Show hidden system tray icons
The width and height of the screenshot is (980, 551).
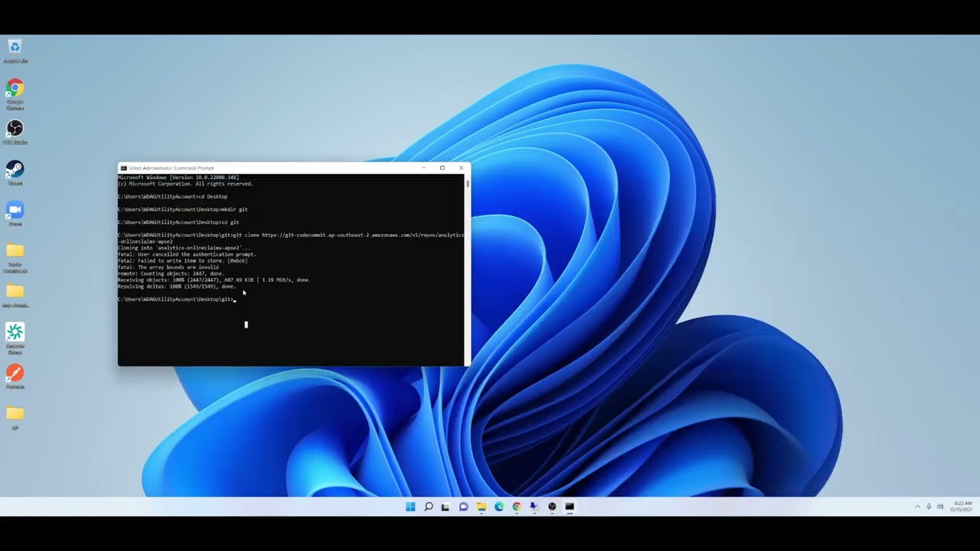click(917, 507)
